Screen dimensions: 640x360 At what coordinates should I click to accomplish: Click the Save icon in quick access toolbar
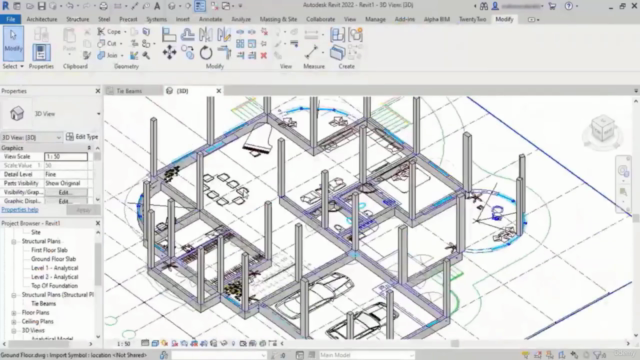41,6
